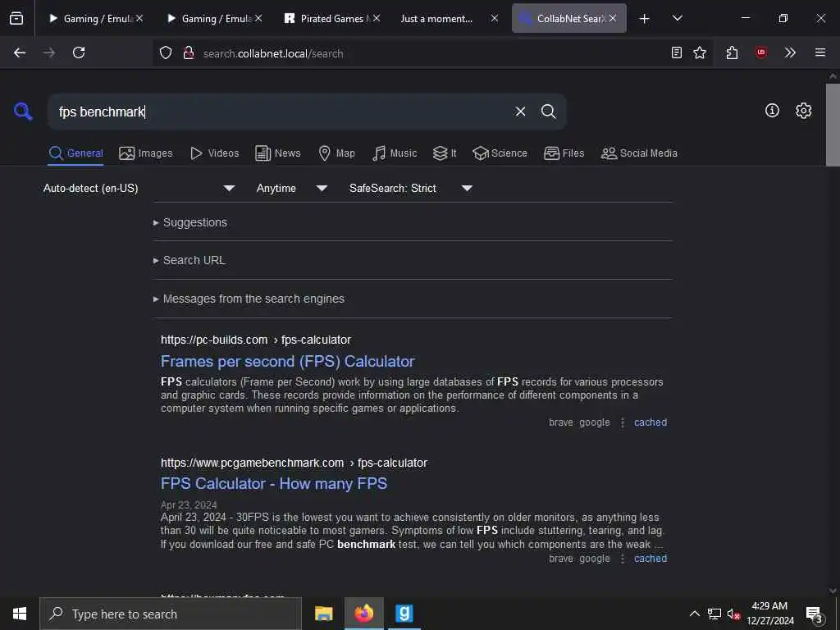Open cached link for pc-builds result

651,422
